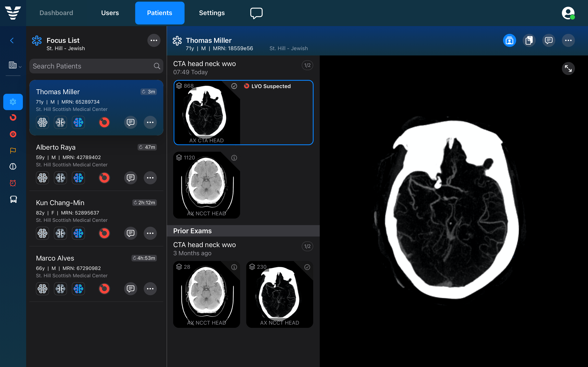Image resolution: width=588 pixels, height=367 pixels.
Task: Select the patient ID card icon in header
Action: 509,40
